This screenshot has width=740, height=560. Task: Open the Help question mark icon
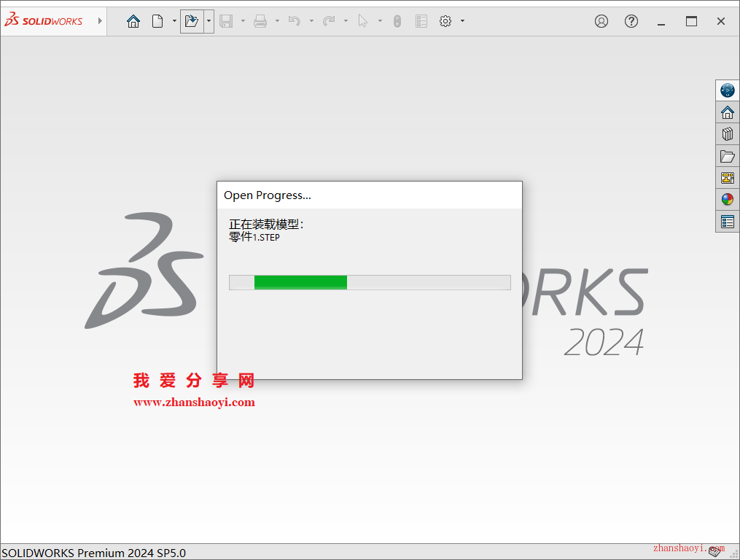point(631,21)
